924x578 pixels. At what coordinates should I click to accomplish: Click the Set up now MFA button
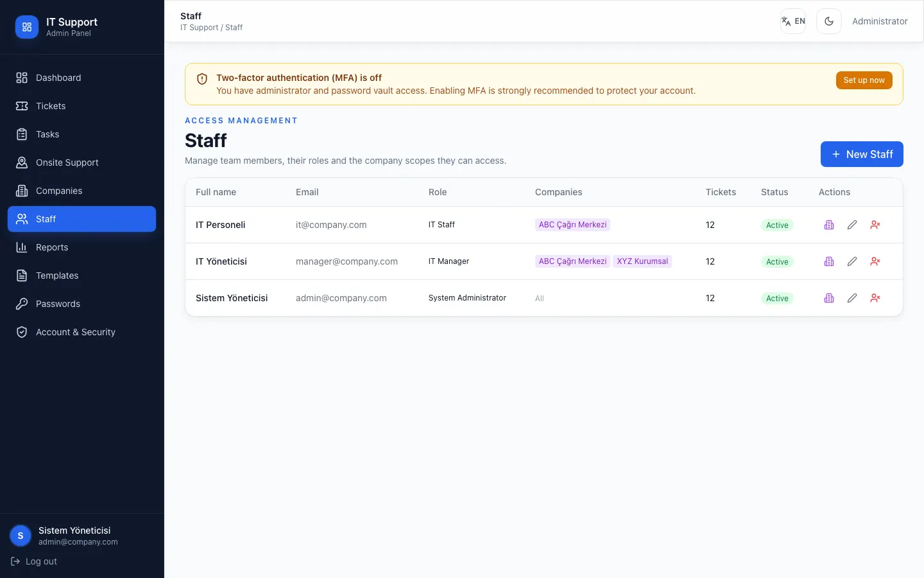[864, 80]
